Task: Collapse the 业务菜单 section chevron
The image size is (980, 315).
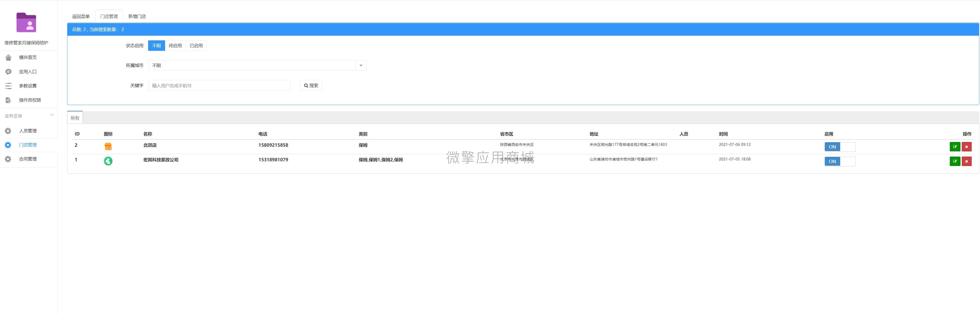Action: coord(52,115)
